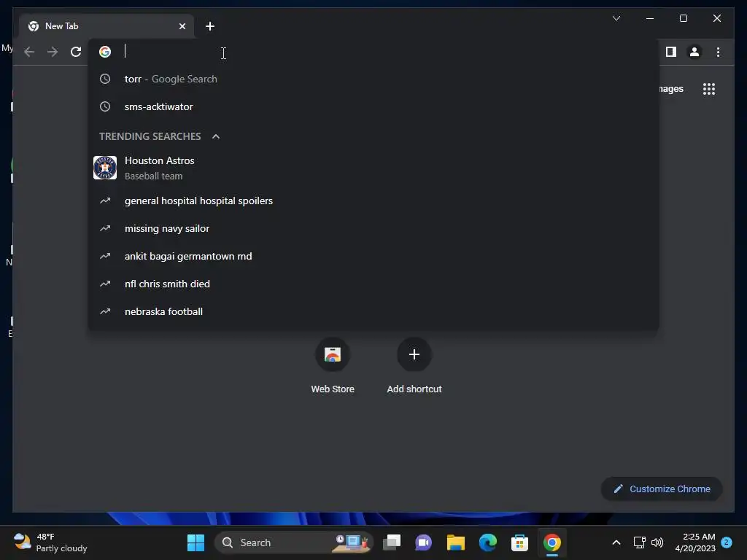This screenshot has height=560, width=747.
Task: Select the New Tab tab
Action: [x=107, y=26]
